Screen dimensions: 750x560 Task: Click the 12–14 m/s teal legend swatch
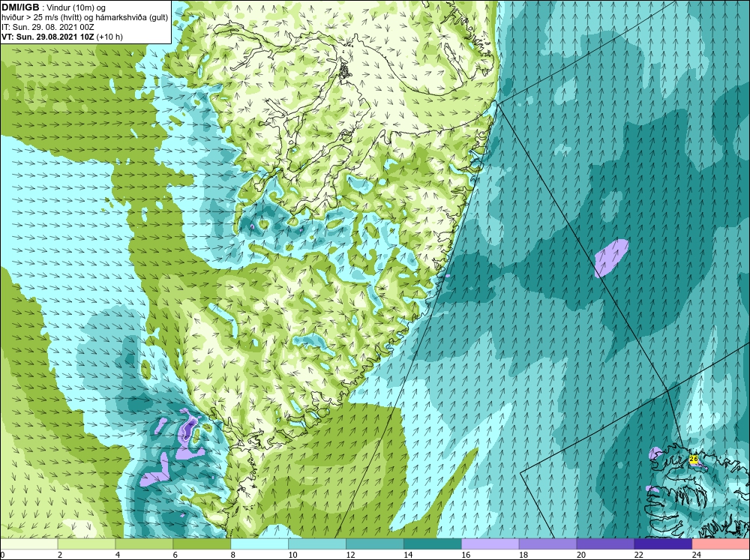(x=375, y=544)
